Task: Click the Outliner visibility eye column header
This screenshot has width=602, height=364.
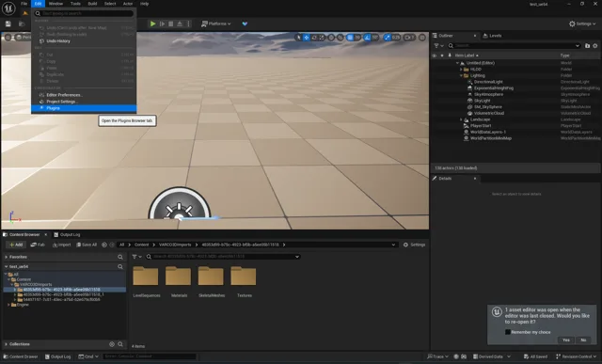Action: [435, 55]
